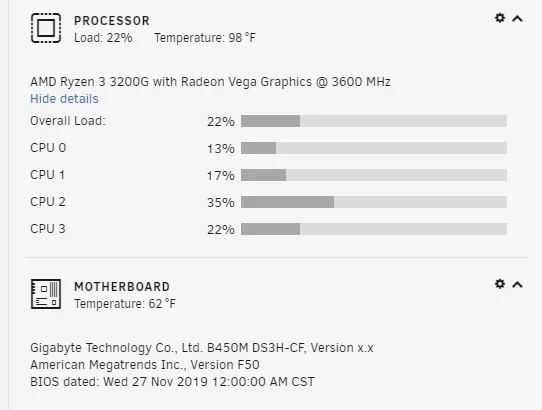Click the MOTHERBOARD heading
The image size is (542, 410).
(x=122, y=287)
